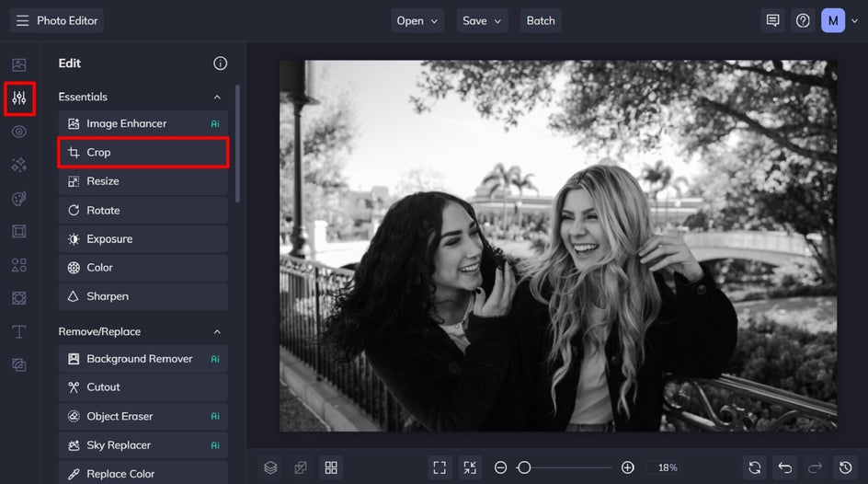Show info for the Edit panel
The image size is (868, 484).
click(221, 63)
